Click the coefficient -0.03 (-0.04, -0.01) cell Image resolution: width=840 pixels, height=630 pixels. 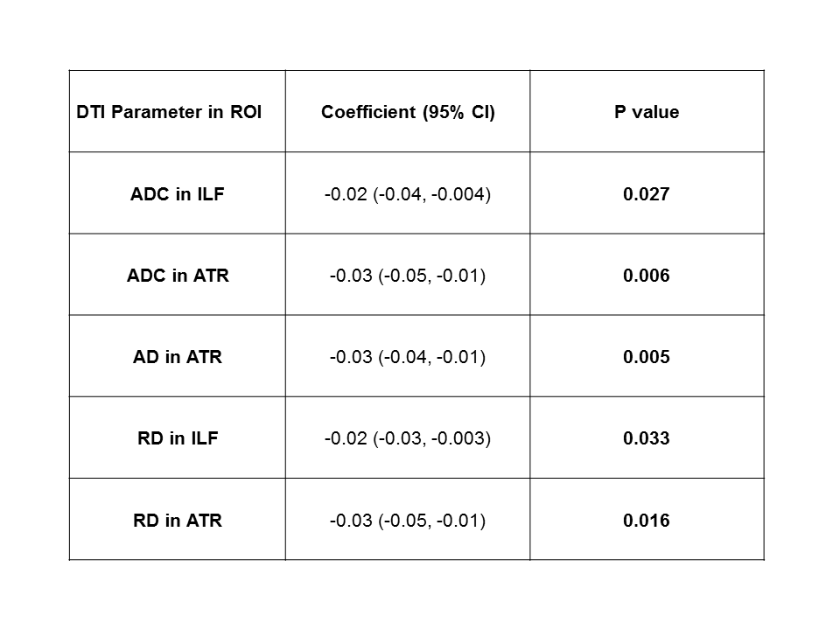point(408,357)
